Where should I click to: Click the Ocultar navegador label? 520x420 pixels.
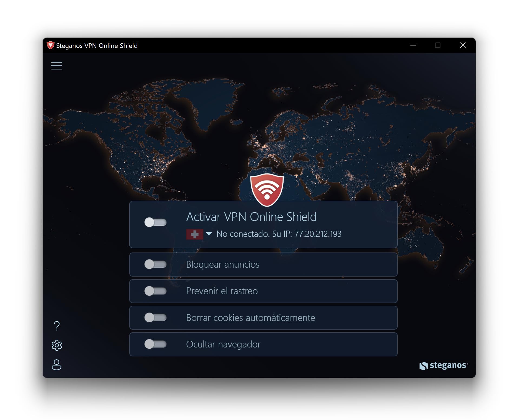coord(223,344)
